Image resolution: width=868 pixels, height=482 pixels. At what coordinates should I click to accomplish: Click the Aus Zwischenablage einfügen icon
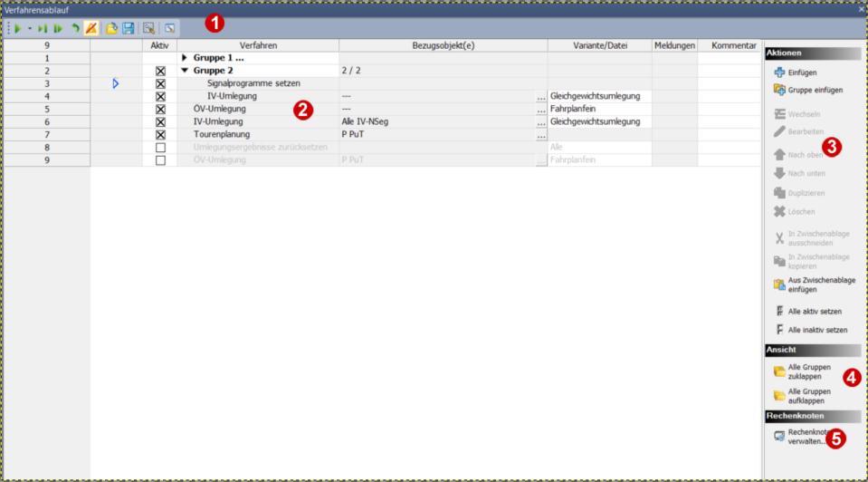[779, 284]
